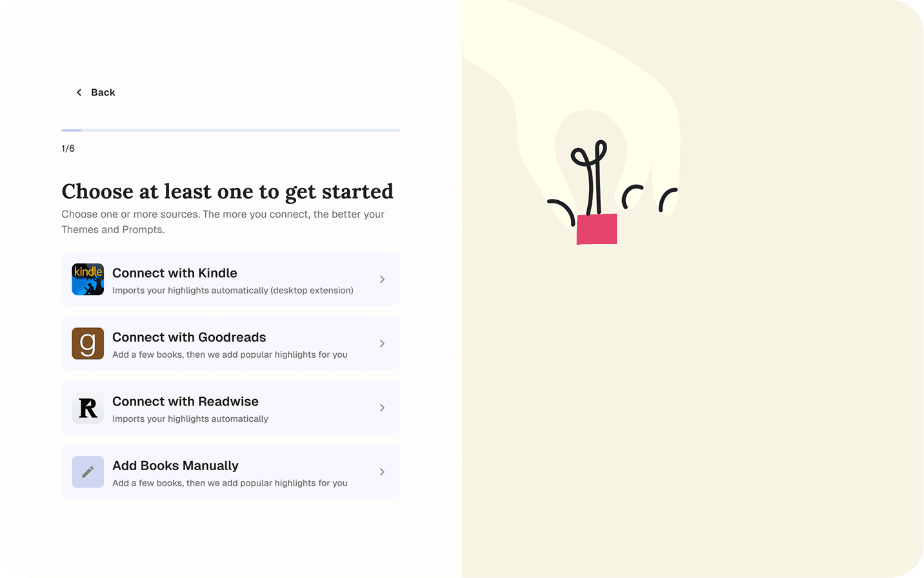Click the 1/6 step indicator
Viewport: 924px width, 578px height.
point(68,149)
